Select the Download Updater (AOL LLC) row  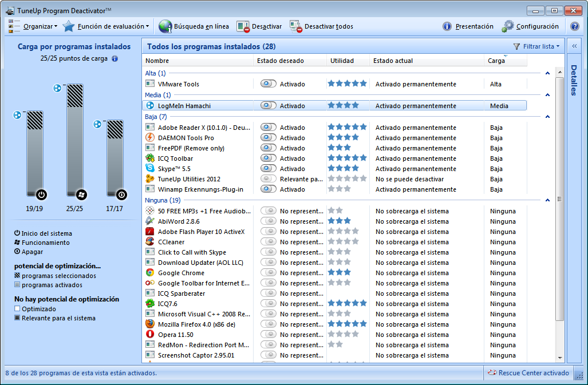click(x=334, y=262)
